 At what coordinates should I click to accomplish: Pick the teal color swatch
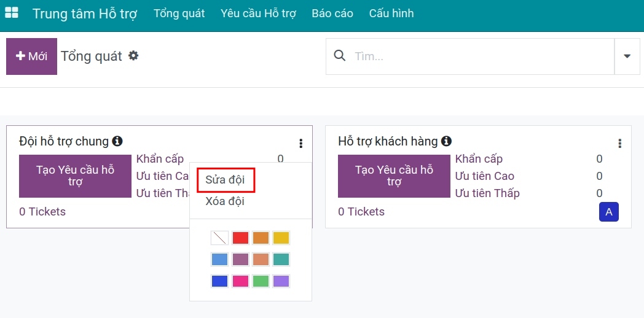(x=281, y=259)
